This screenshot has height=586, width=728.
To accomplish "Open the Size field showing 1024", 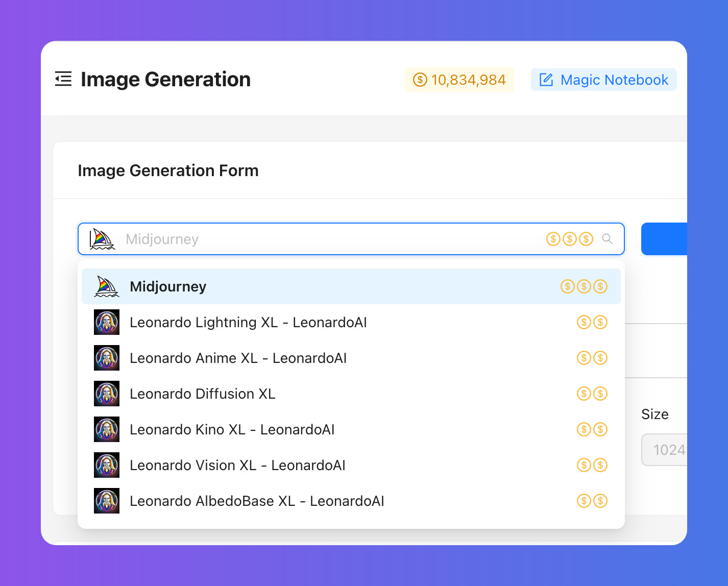I will [x=664, y=450].
